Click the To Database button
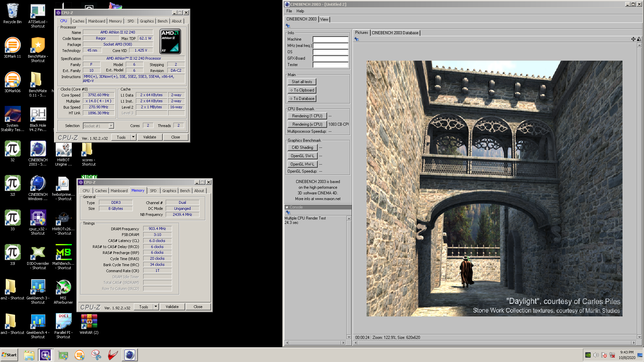Image resolution: width=644 pixels, height=362 pixels. pos(302,99)
